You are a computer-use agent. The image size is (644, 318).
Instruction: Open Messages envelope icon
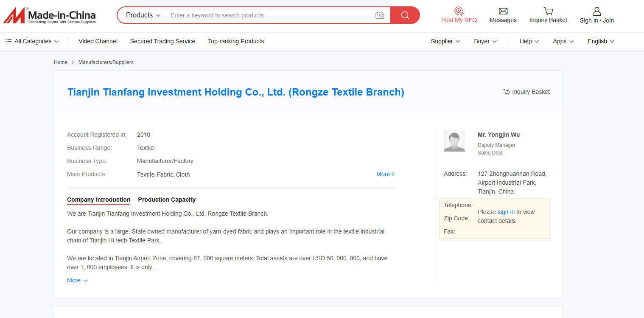pyautogui.click(x=503, y=11)
